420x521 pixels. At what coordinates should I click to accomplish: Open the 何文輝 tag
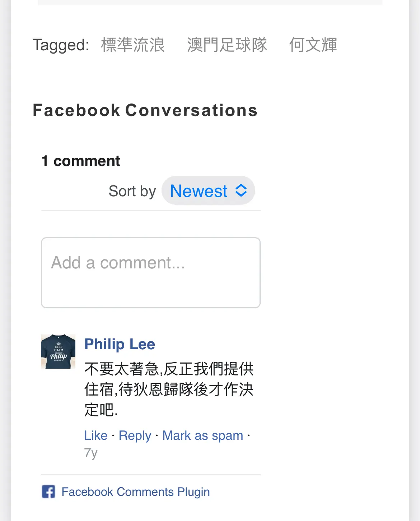(x=313, y=45)
